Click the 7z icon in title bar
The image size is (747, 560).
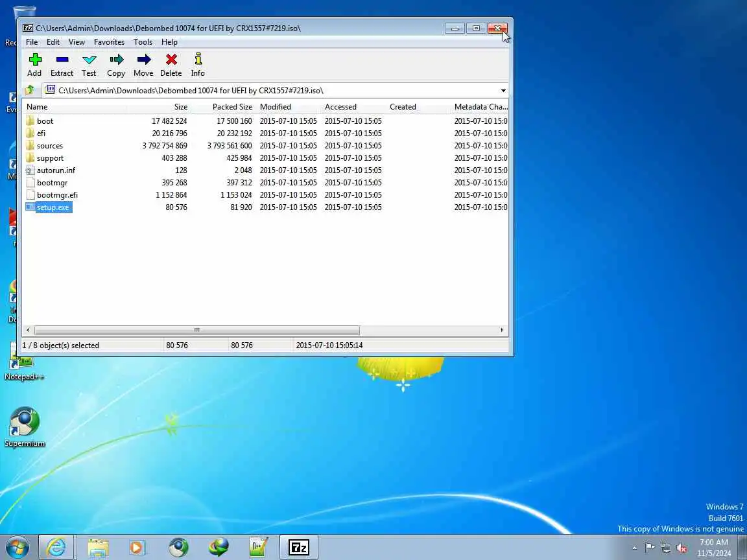pyautogui.click(x=28, y=28)
